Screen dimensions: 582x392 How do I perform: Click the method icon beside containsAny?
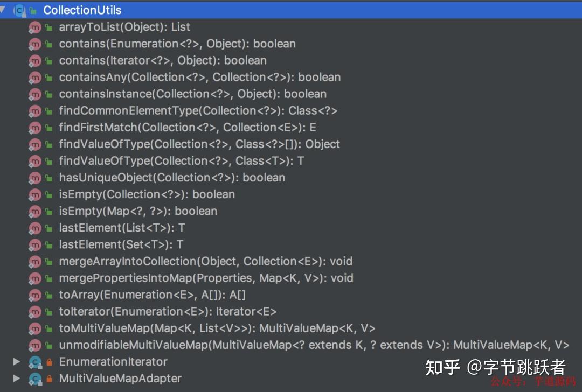coord(35,78)
